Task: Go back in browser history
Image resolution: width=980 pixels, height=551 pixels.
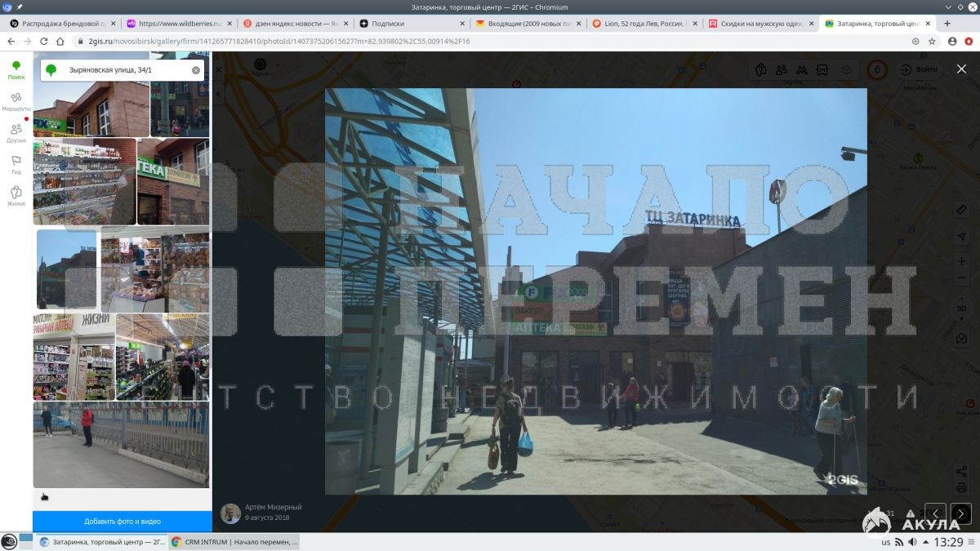Action: (11, 41)
